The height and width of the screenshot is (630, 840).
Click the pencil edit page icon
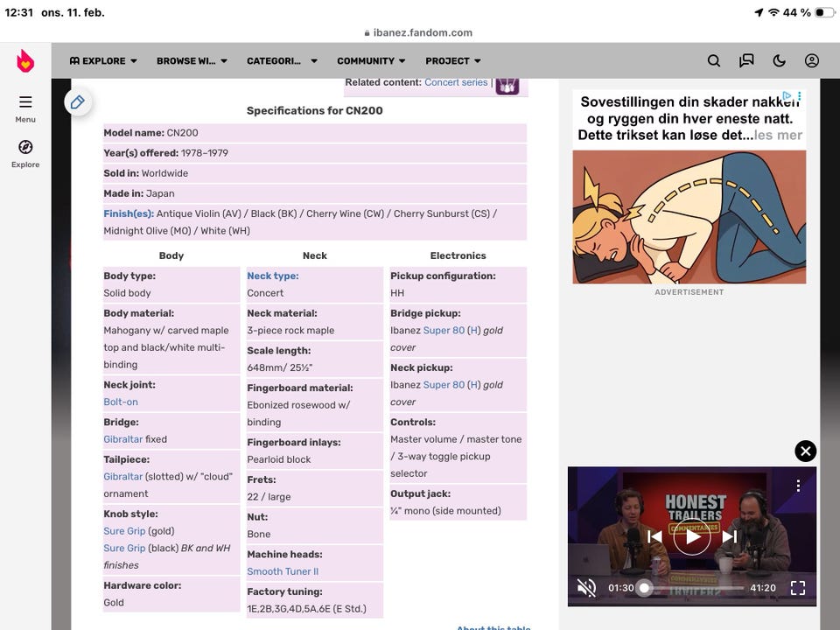(x=78, y=102)
